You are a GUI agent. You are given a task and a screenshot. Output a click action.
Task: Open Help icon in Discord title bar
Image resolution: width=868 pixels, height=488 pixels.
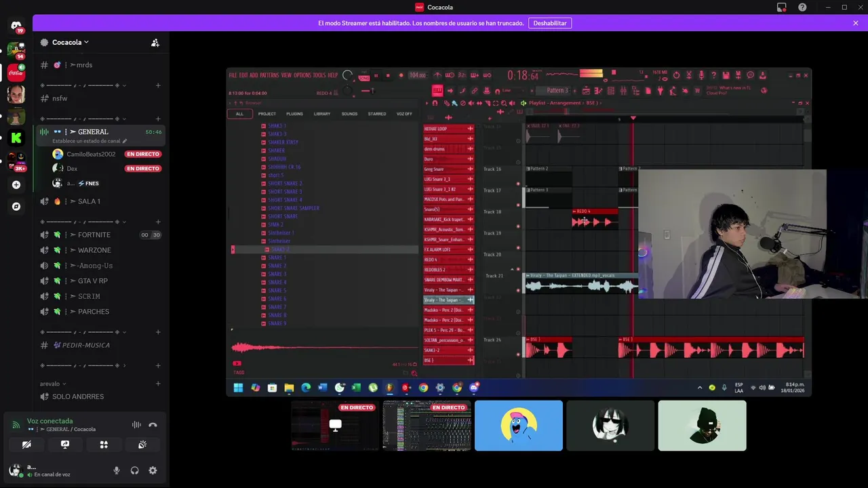coord(803,7)
